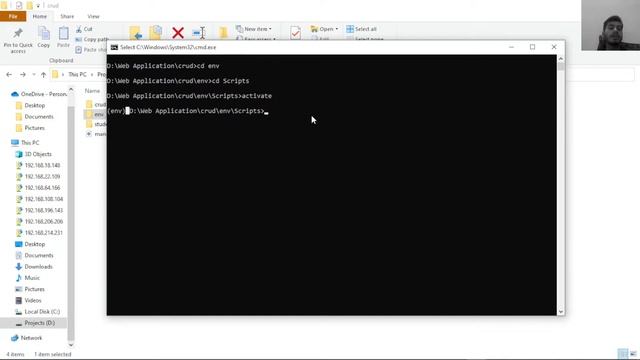Open the recent locations dropdown arrow
640x360 pixels.
coord(34,75)
